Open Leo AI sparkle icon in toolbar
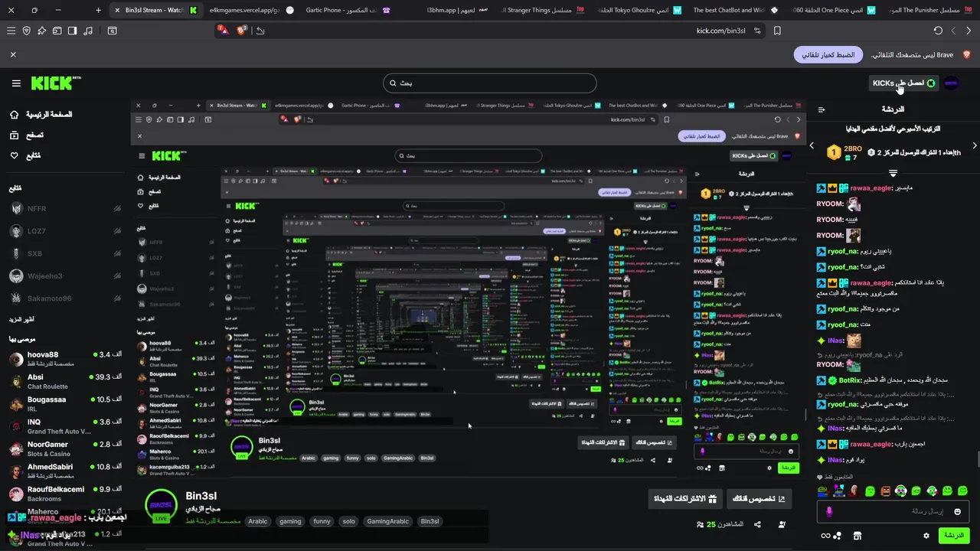This screenshot has height=551, width=980. click(x=42, y=31)
